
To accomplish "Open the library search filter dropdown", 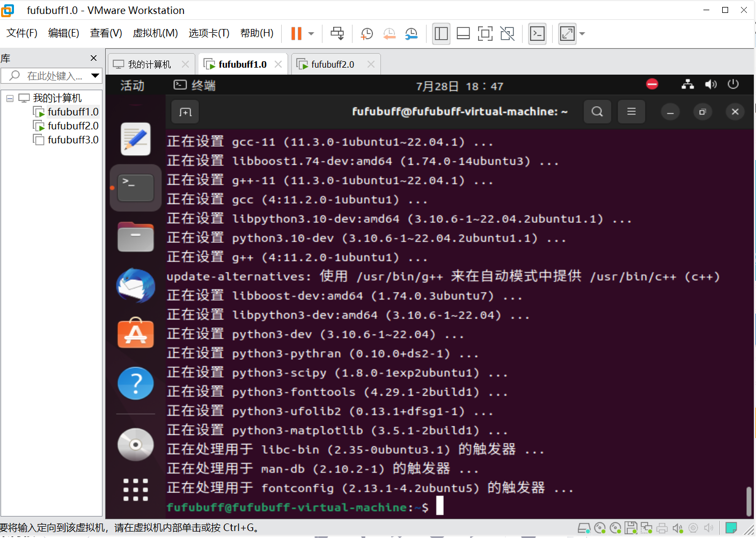I will [95, 76].
